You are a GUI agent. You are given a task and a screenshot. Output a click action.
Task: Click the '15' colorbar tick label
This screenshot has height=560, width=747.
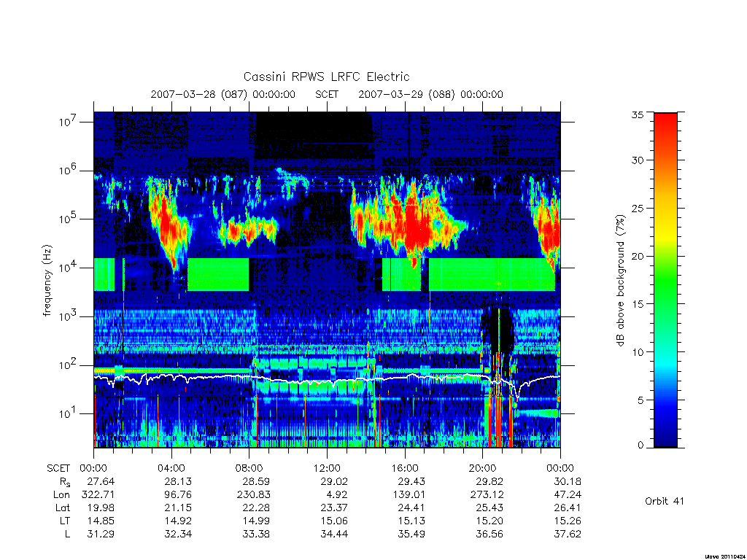pyautogui.click(x=638, y=304)
